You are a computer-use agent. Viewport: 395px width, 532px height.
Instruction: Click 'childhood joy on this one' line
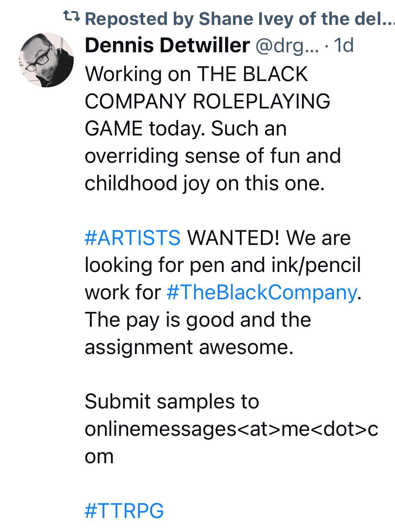pos(204,183)
